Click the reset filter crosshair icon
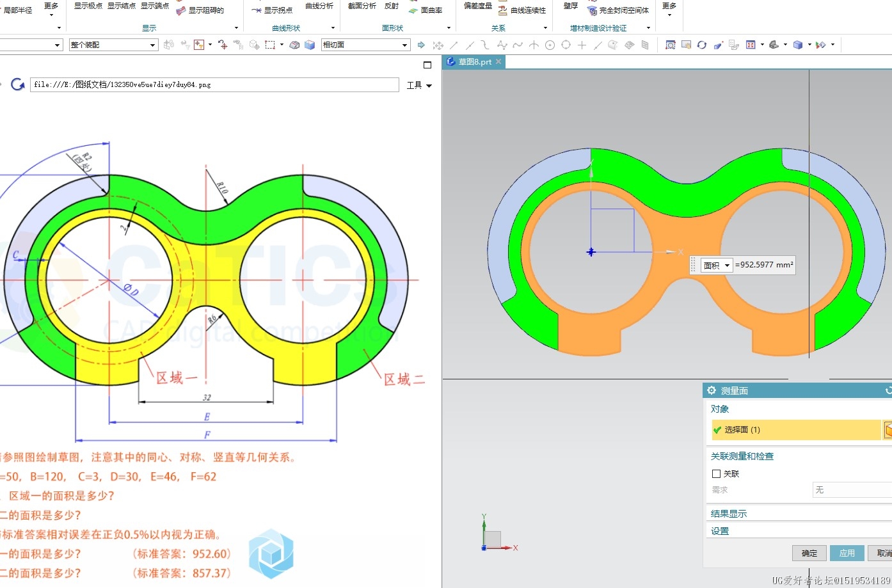Image resolution: width=892 pixels, height=588 pixels. [223, 45]
